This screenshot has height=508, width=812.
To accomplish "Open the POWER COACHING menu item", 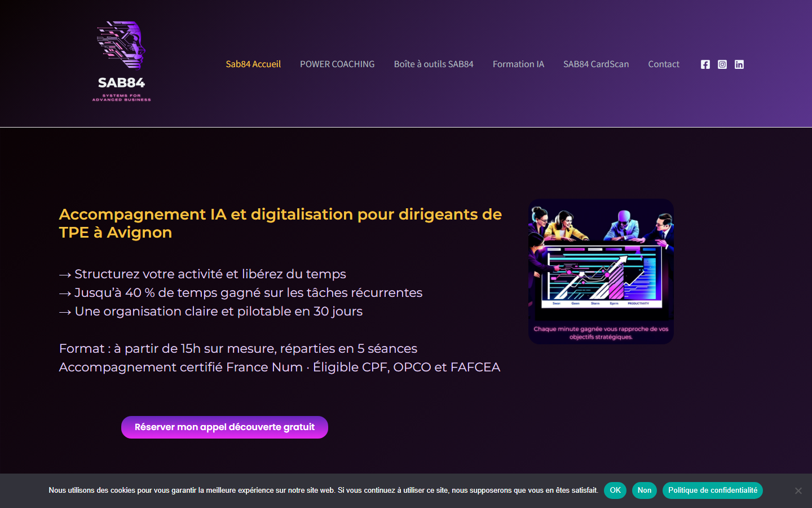I will point(337,64).
